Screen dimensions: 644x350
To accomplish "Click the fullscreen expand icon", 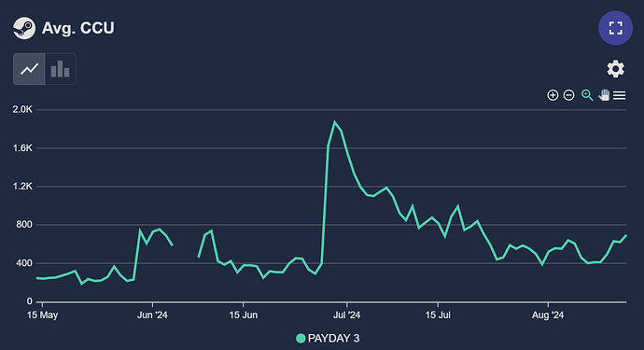I will tap(615, 28).
